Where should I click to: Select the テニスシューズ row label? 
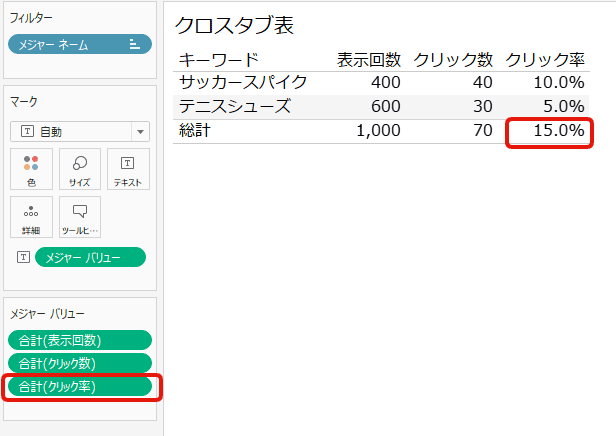coord(236,106)
